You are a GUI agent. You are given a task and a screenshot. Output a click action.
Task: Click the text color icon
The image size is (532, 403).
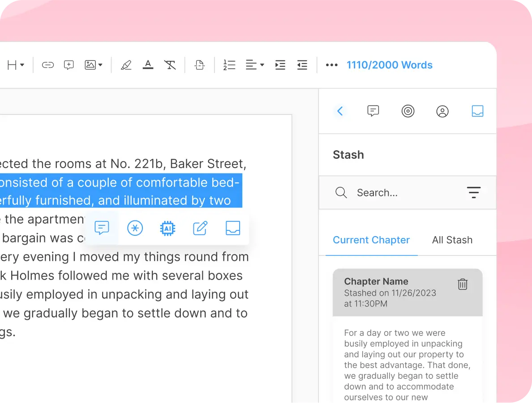click(x=148, y=65)
